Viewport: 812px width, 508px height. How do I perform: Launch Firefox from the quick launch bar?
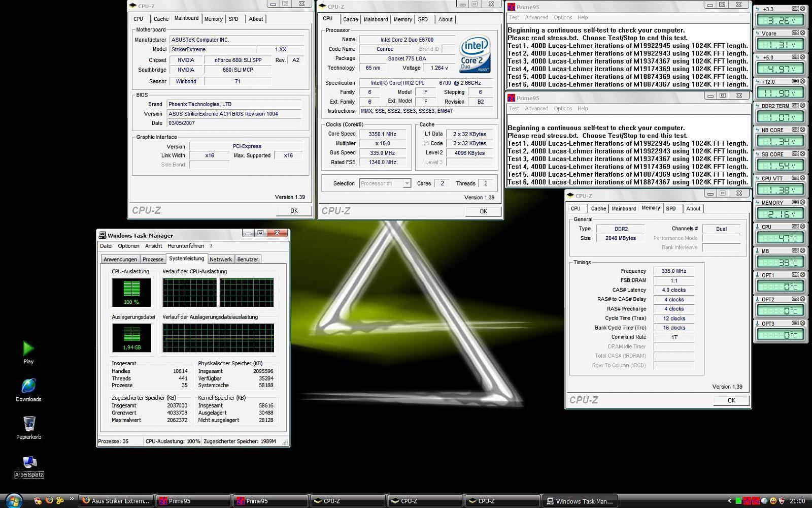49,500
